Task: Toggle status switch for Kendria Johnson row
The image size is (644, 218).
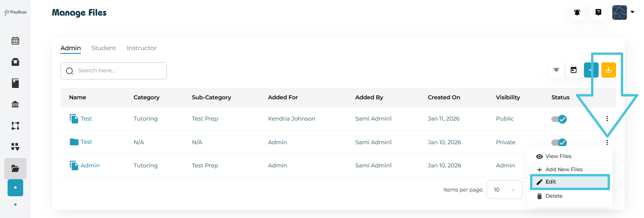Action: click(559, 119)
